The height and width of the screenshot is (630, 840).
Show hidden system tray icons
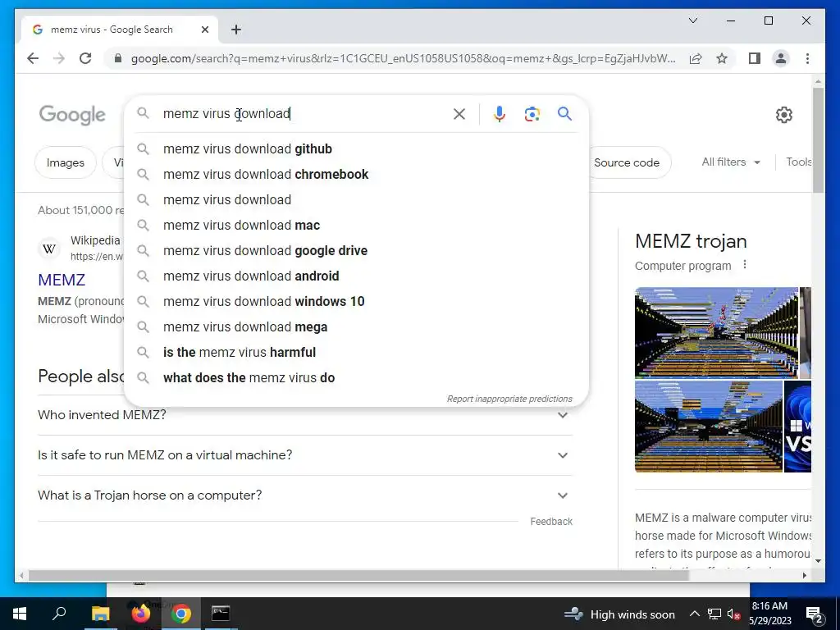pos(694,614)
